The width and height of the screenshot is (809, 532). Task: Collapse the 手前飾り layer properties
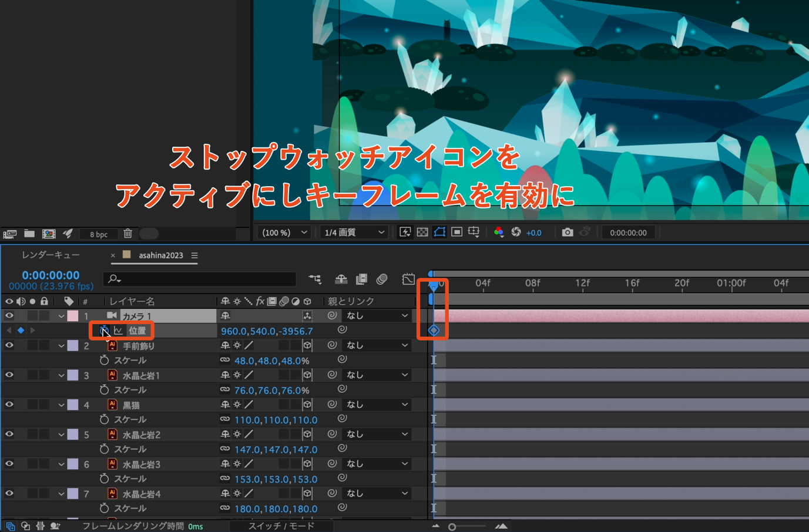coord(61,345)
